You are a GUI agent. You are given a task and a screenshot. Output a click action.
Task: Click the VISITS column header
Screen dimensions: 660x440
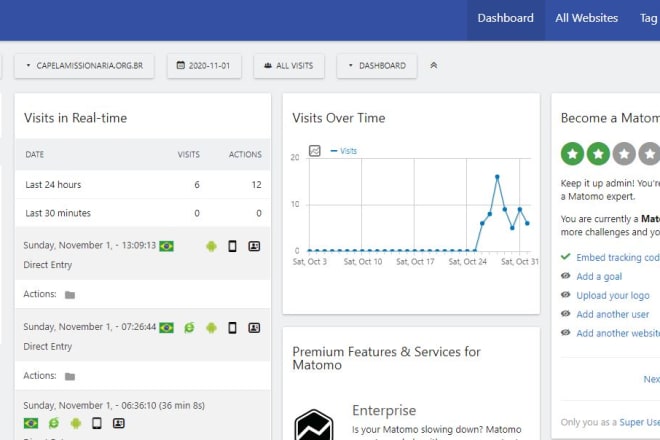[189, 155]
